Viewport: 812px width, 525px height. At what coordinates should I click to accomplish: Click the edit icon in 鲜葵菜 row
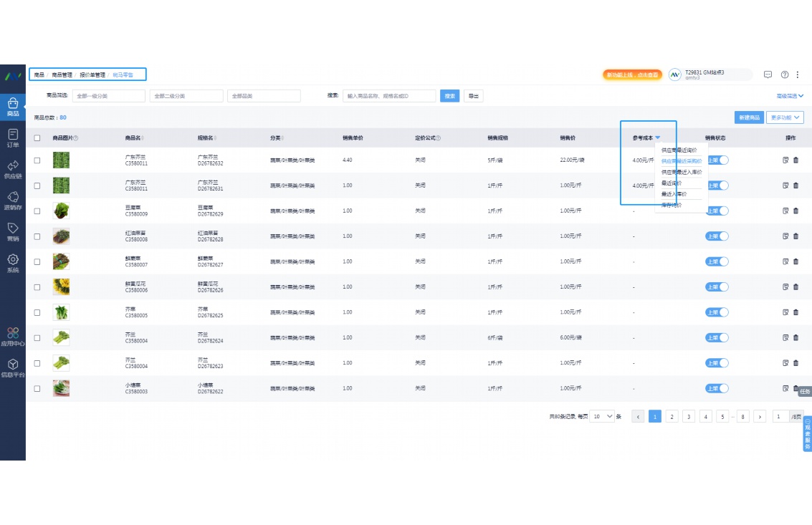785,261
